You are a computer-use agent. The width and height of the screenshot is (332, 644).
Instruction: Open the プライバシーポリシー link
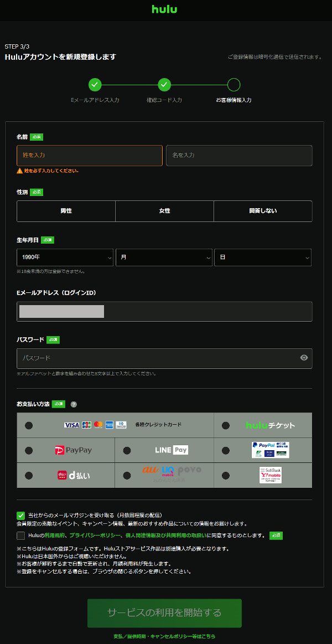95,535
